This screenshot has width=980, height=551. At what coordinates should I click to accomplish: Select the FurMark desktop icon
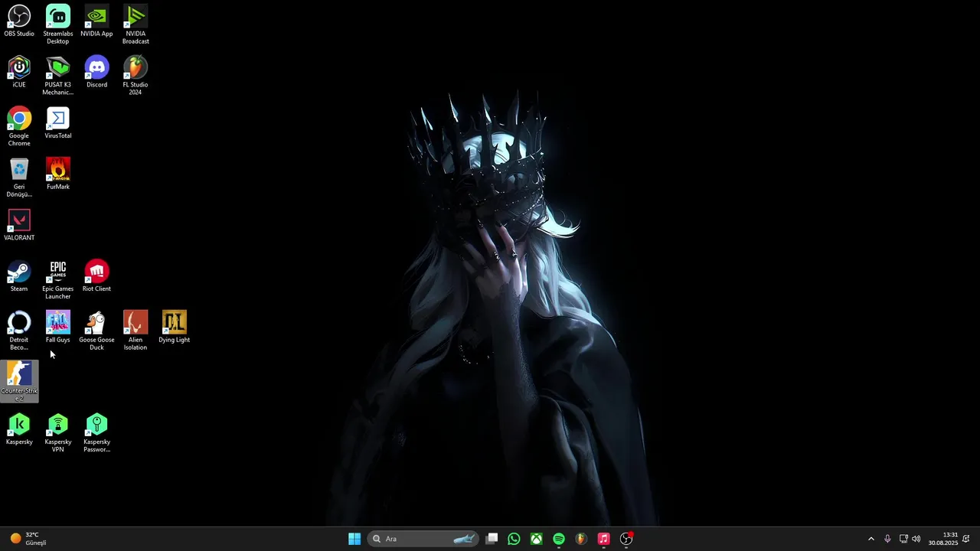(x=58, y=174)
